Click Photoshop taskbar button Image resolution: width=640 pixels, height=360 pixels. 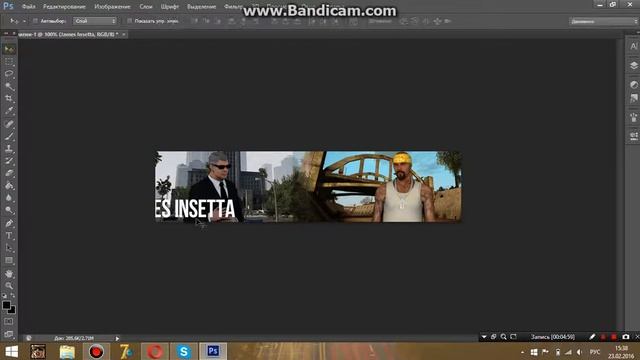213,352
